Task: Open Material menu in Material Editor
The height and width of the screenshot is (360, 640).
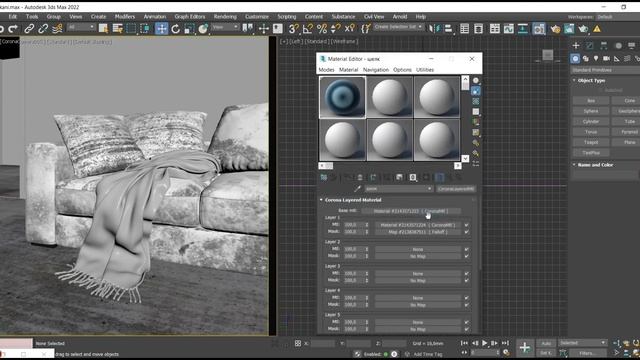Action: point(349,70)
